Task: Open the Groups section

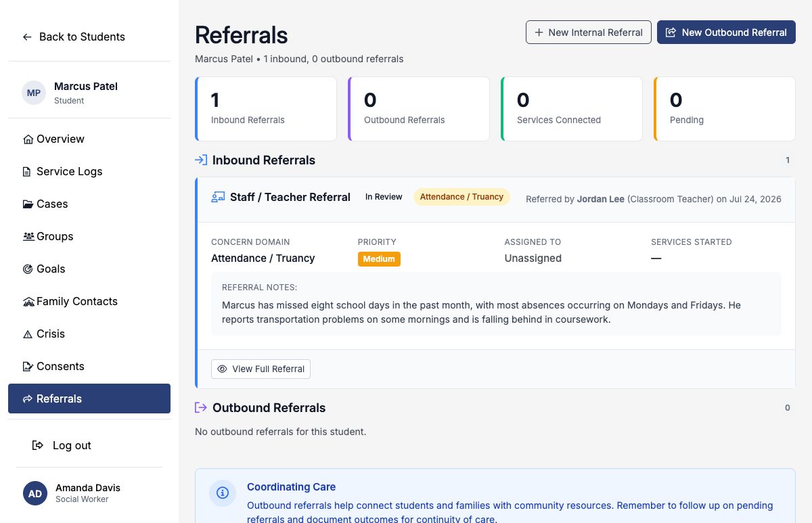Action: tap(89, 237)
